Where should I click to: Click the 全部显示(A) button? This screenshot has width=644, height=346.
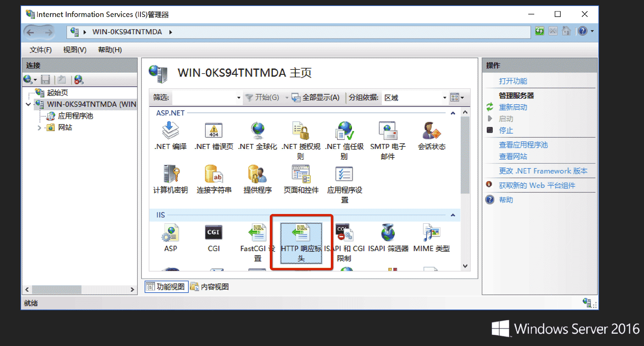coord(316,98)
